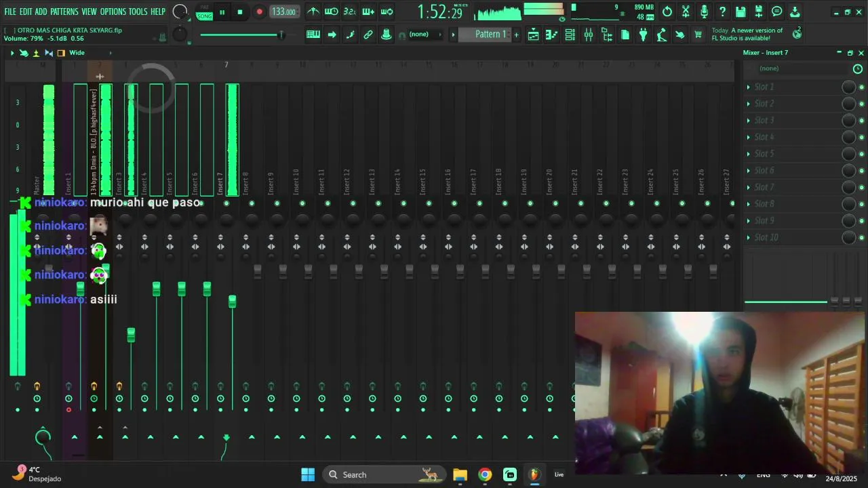Toggle PAT/SONG mode switch
This screenshot has height=488, width=868.
204,12
